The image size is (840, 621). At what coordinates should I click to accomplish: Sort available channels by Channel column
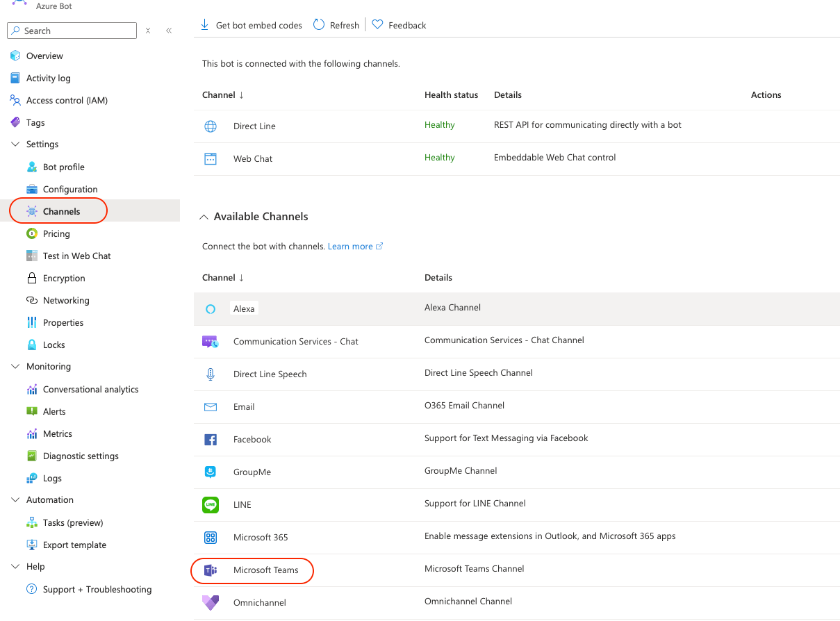click(223, 278)
